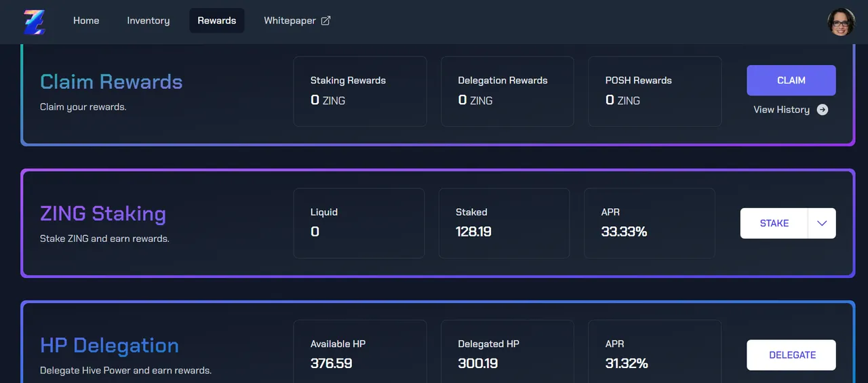Click the Delegated HP value 300.19

pyautogui.click(x=478, y=363)
